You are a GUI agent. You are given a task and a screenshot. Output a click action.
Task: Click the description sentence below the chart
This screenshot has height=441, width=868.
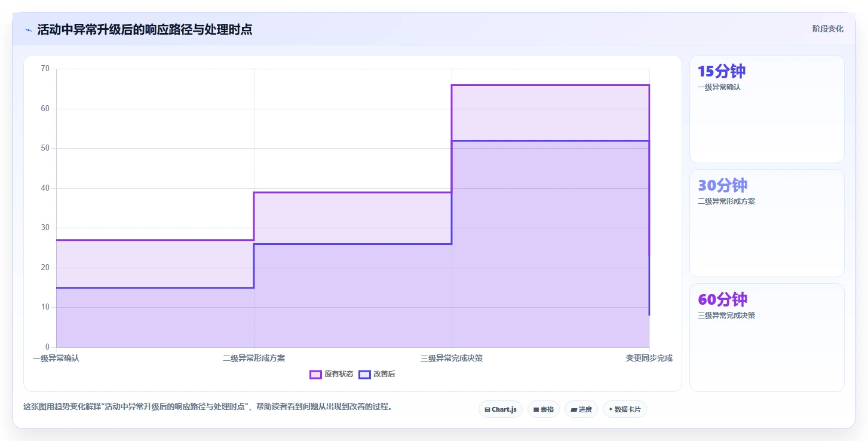coord(208,406)
